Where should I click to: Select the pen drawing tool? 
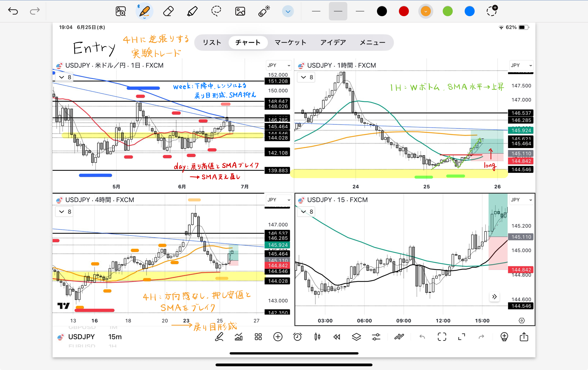pos(145,11)
